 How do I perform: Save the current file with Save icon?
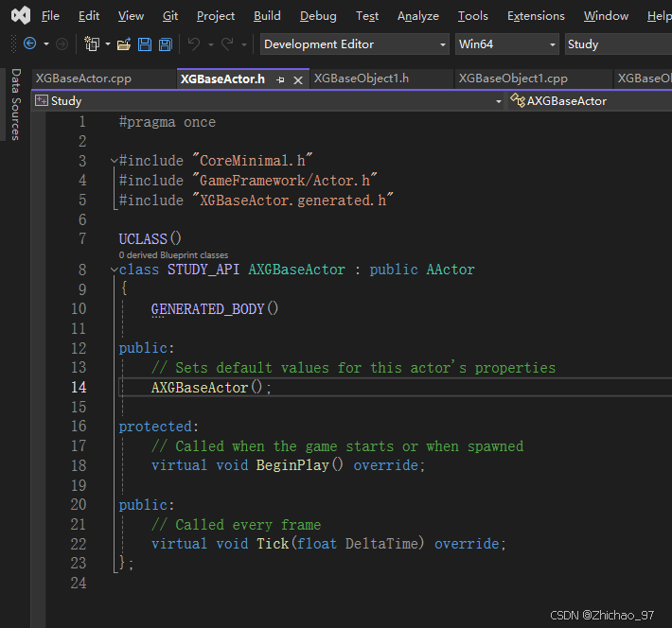click(145, 44)
